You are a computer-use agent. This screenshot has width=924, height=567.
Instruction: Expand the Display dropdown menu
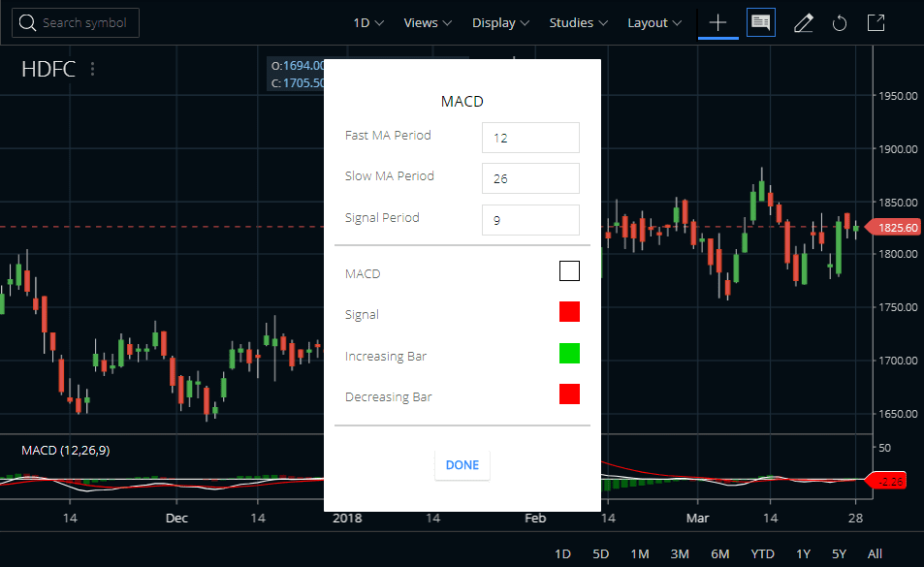pos(500,23)
